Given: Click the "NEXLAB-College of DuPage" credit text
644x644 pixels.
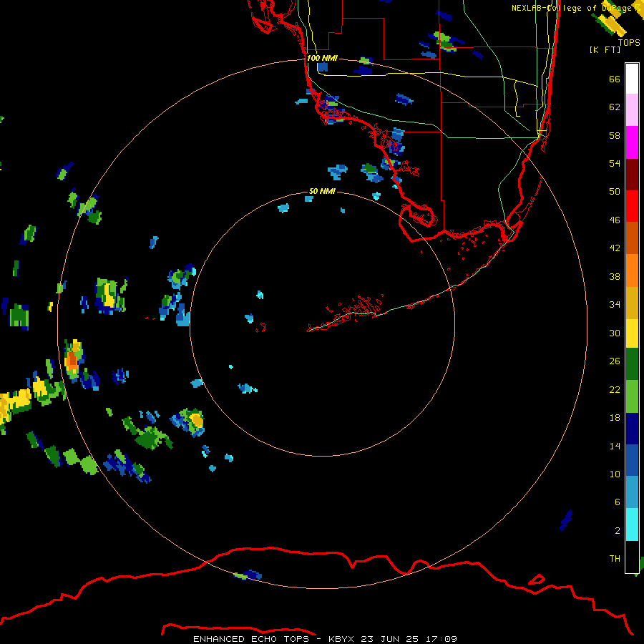Looking at the screenshot, I should 572,8.
